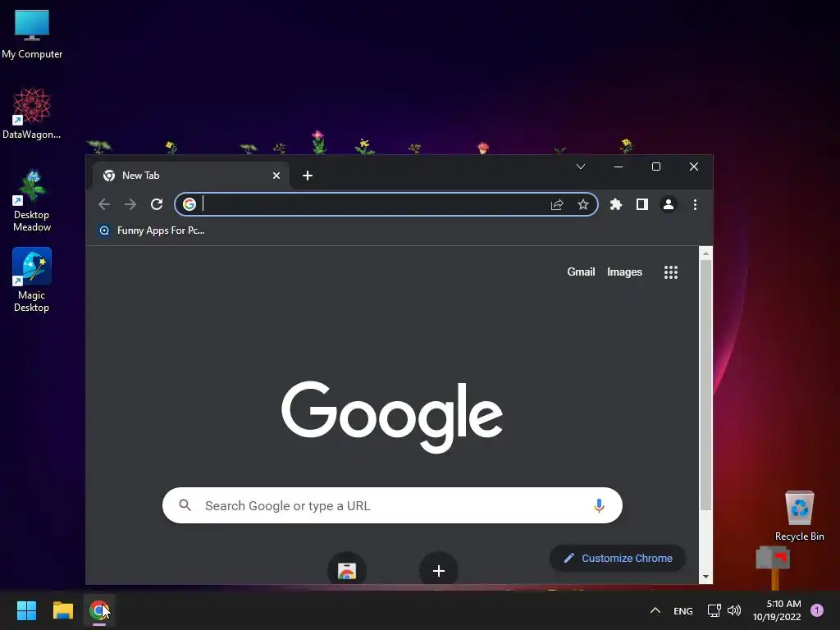Show hidden tray icons with the chevron
840x630 pixels.
click(x=655, y=610)
